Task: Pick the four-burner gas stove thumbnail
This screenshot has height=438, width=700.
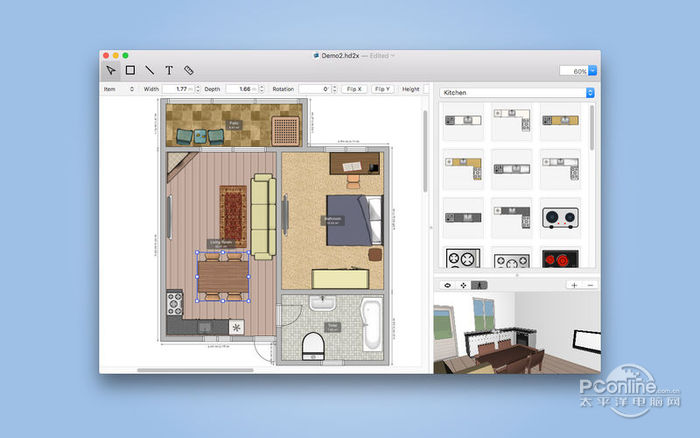Action: (463, 258)
